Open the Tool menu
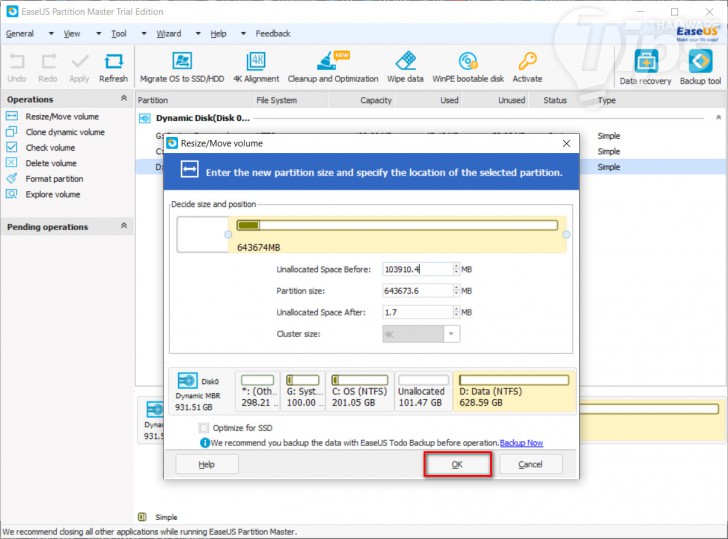Screen dimensions: 728x539 coord(119,33)
